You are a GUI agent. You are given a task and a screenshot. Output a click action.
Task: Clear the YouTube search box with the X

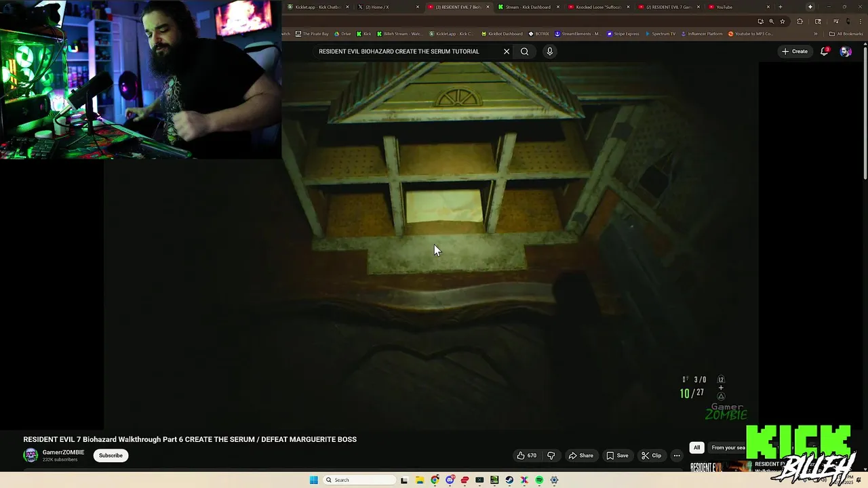(506, 52)
